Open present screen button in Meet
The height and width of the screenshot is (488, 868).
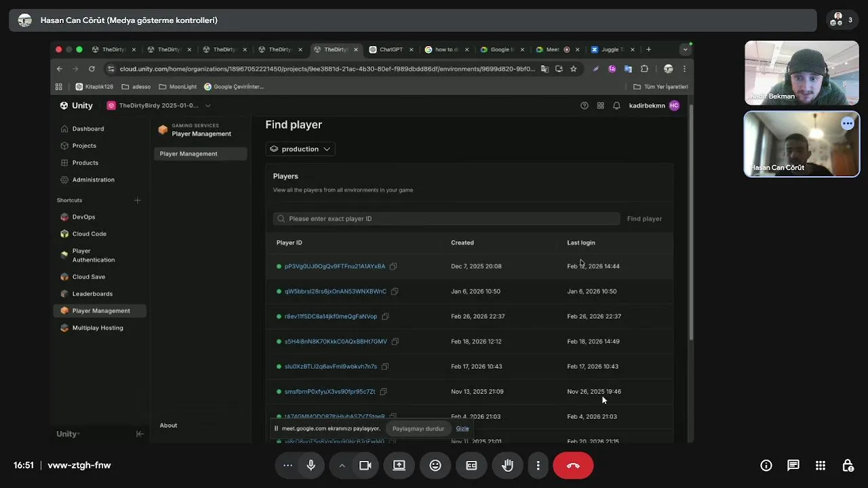[x=399, y=465]
